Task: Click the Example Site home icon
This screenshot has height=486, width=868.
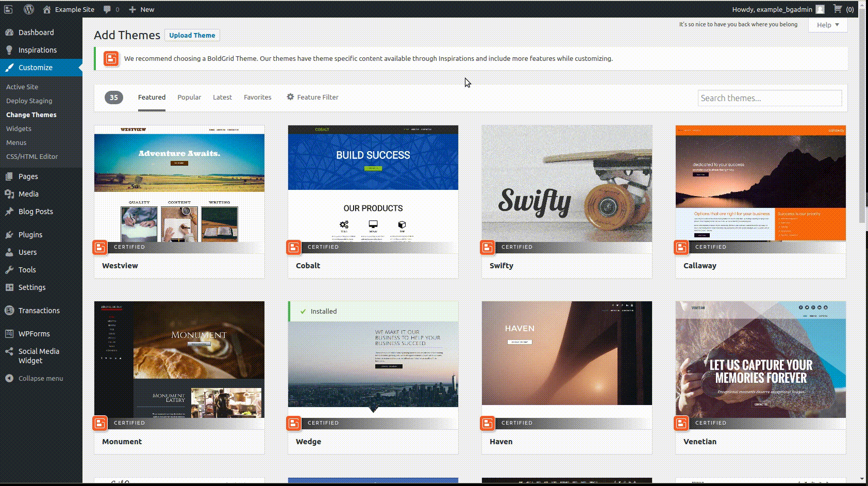Action: 47,9
